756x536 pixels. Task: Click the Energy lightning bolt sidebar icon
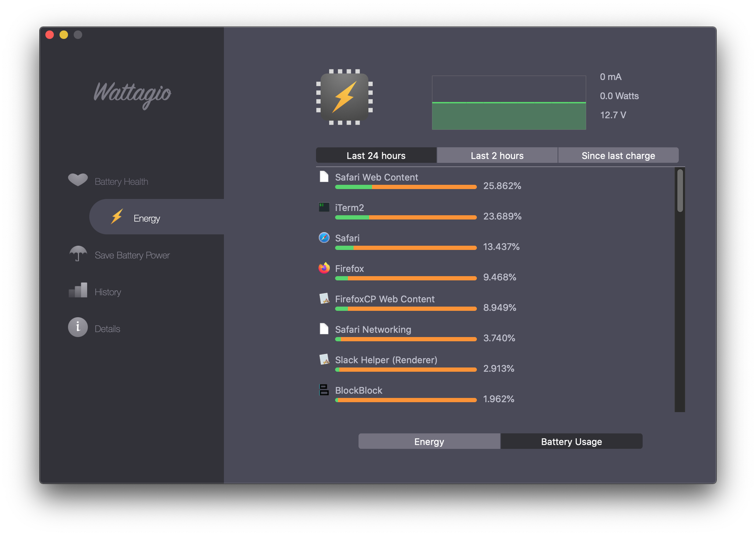tap(117, 216)
